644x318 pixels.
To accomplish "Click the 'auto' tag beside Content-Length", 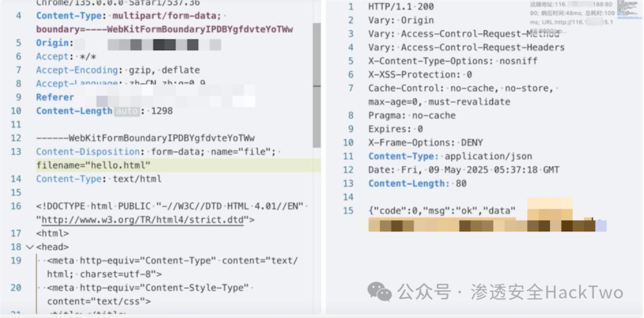I will coord(127,111).
